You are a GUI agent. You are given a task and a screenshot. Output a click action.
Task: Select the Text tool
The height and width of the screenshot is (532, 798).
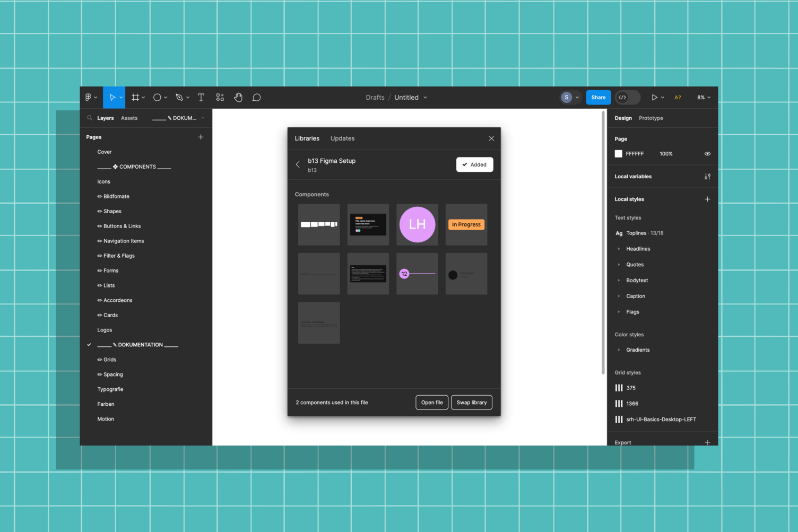201,97
